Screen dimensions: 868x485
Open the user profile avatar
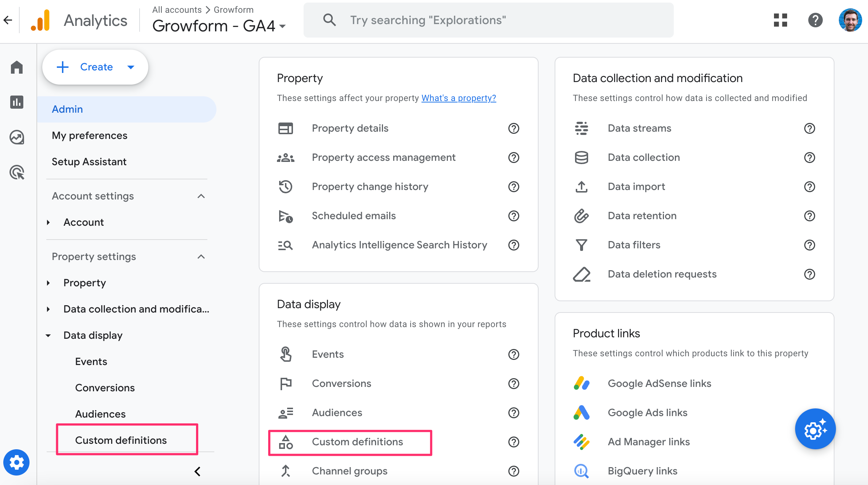pyautogui.click(x=850, y=20)
